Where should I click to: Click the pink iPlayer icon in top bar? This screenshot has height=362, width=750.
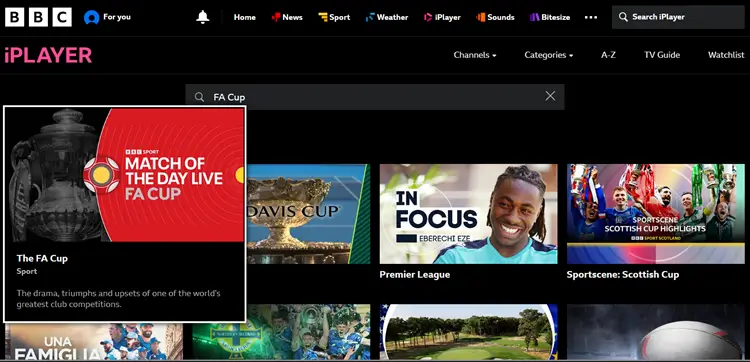428,17
